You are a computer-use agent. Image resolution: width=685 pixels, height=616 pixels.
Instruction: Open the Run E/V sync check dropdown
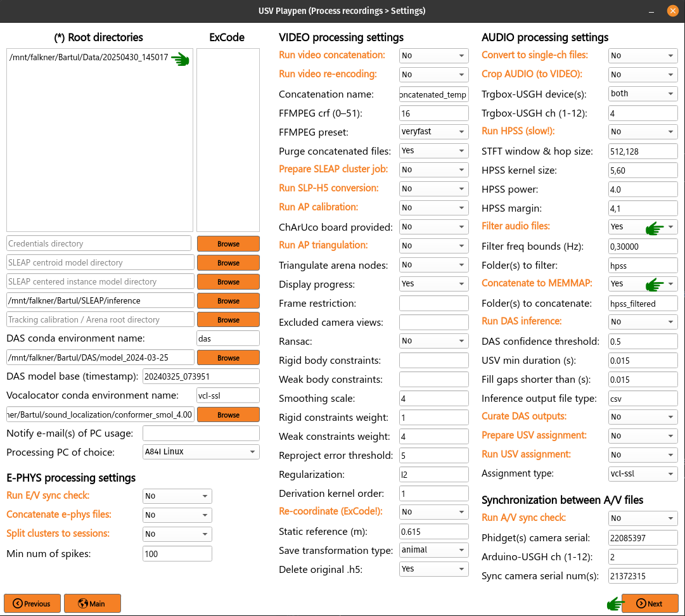coord(177,496)
